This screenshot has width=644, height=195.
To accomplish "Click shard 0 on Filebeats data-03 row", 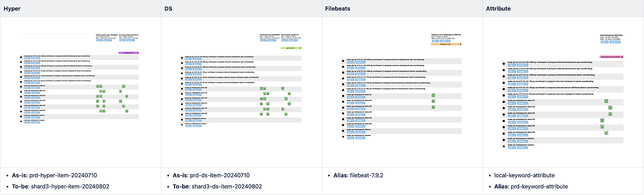I will pyautogui.click(x=433, y=107).
